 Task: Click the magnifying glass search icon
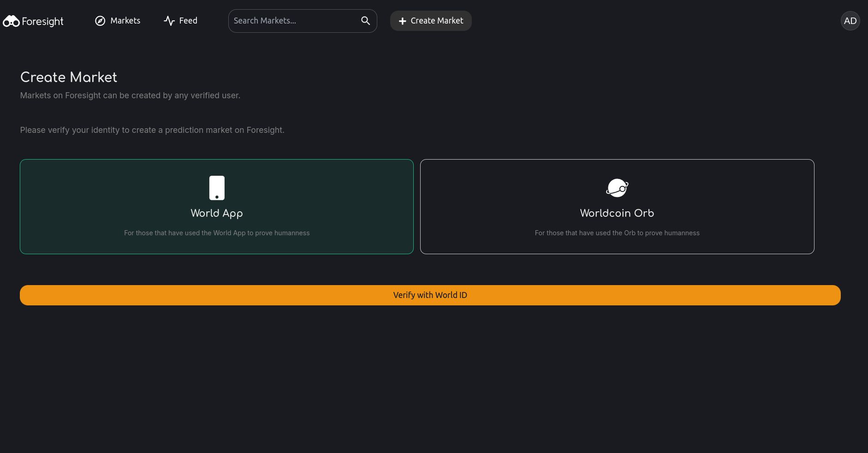click(x=365, y=21)
